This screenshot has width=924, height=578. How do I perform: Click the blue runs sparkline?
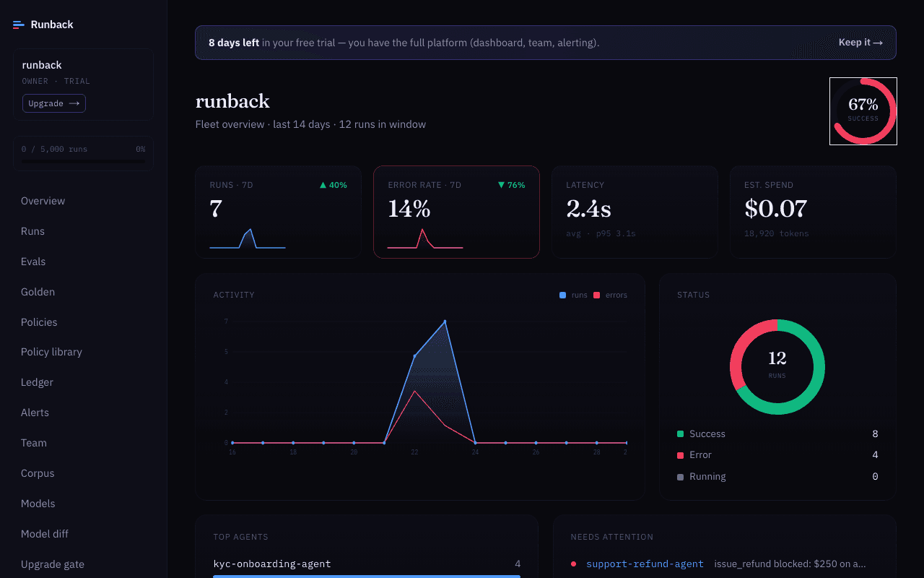[x=248, y=239]
